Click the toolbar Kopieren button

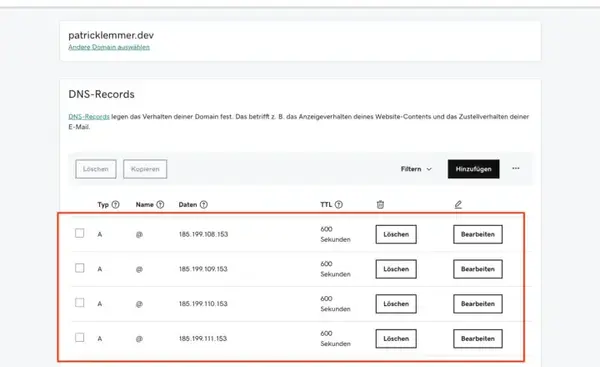click(145, 169)
